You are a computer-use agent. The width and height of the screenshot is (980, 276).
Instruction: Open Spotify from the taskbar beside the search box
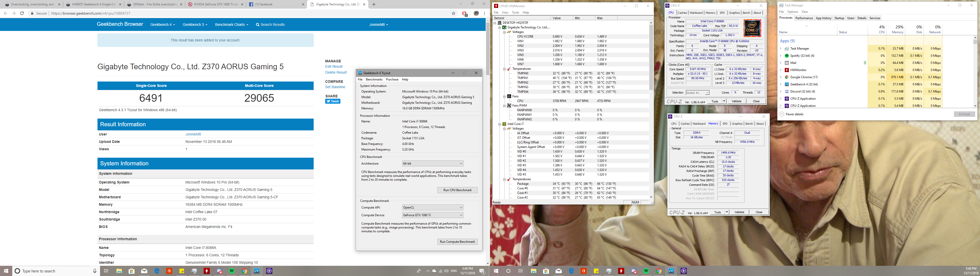pyautogui.click(x=232, y=271)
